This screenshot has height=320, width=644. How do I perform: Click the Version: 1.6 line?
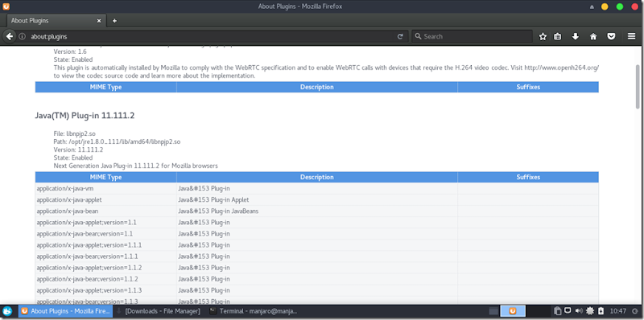pyautogui.click(x=70, y=51)
